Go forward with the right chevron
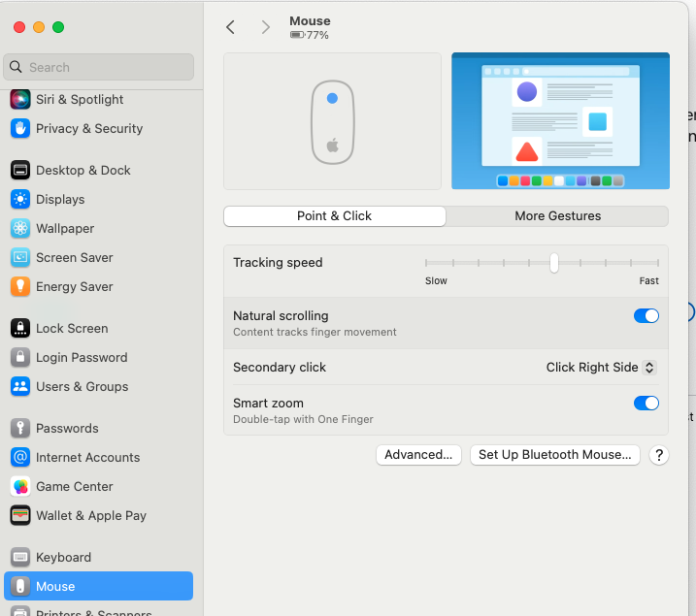 [265, 27]
